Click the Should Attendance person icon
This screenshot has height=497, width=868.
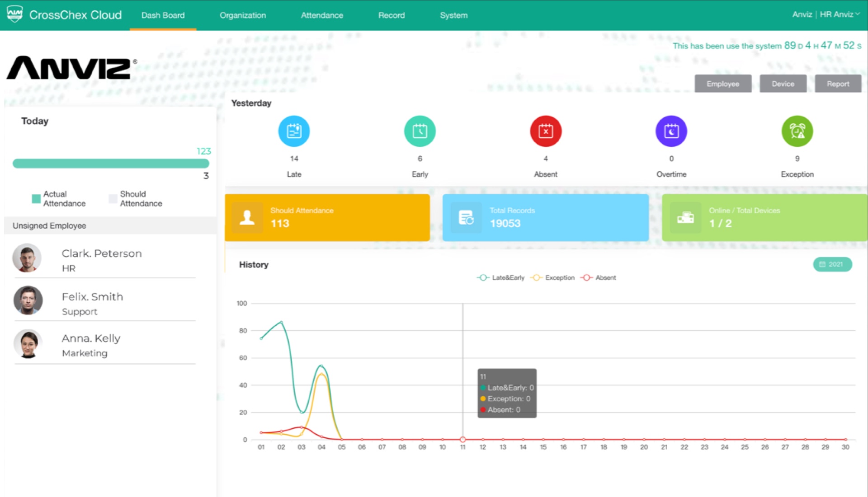[247, 217]
